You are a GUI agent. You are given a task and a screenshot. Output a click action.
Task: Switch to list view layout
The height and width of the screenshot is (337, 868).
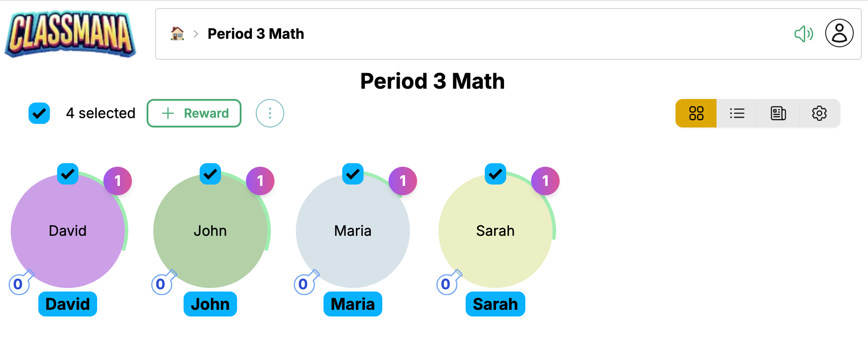(x=737, y=113)
